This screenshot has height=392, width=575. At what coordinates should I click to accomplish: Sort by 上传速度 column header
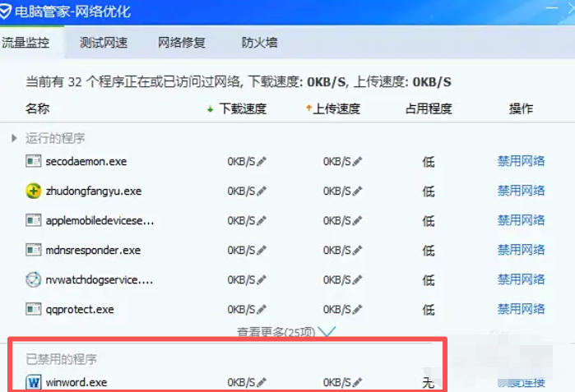point(336,108)
